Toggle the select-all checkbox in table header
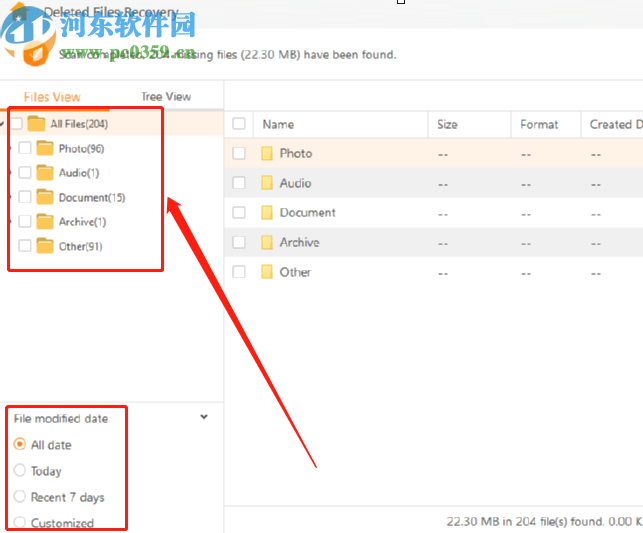 pos(239,124)
